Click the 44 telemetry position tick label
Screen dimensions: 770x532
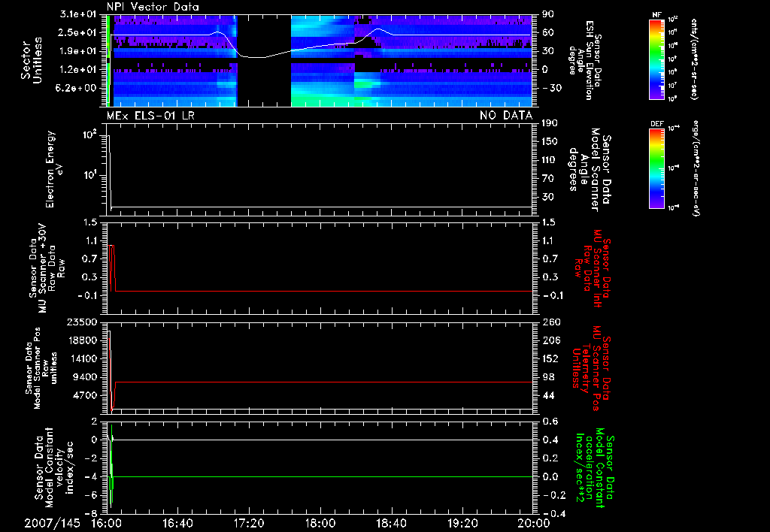point(547,395)
